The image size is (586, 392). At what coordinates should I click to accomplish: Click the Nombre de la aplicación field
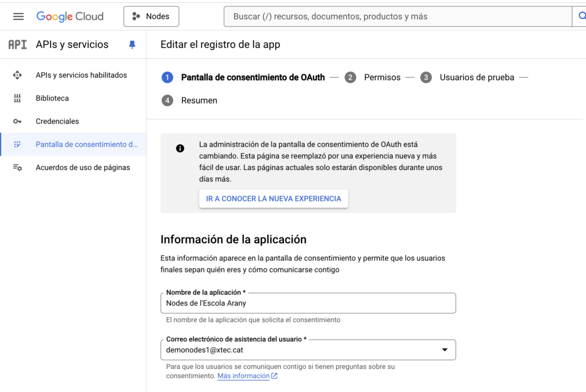(308, 303)
